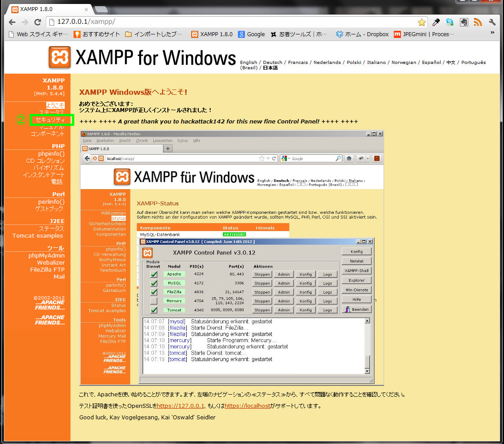Switch the page language to Português (Brasil)
Viewport: 504px width, 444px height.
click(474, 63)
